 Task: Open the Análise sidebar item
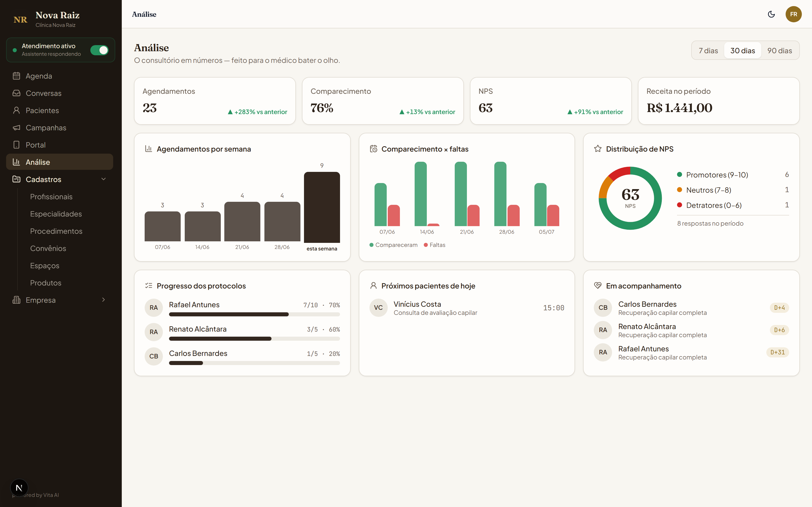pyautogui.click(x=60, y=162)
